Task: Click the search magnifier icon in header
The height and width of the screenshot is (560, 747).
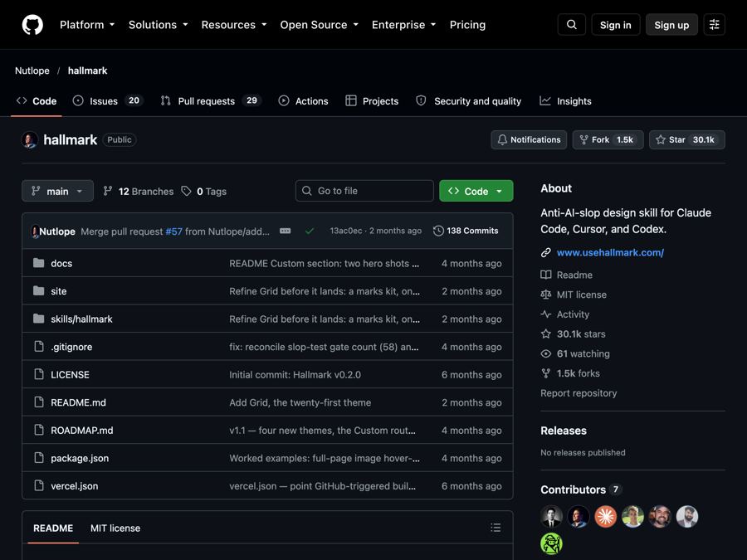Action: (x=572, y=25)
